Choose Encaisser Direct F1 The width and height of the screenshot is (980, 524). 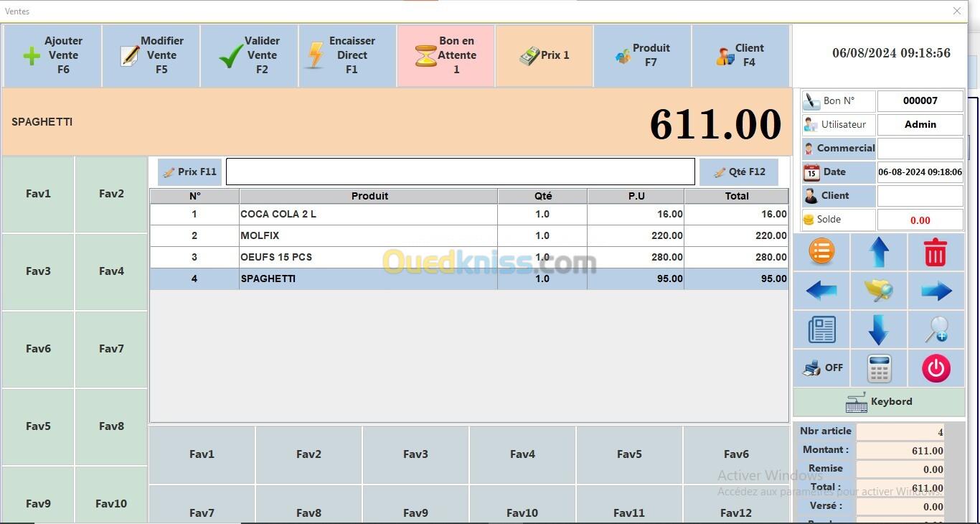(347, 56)
